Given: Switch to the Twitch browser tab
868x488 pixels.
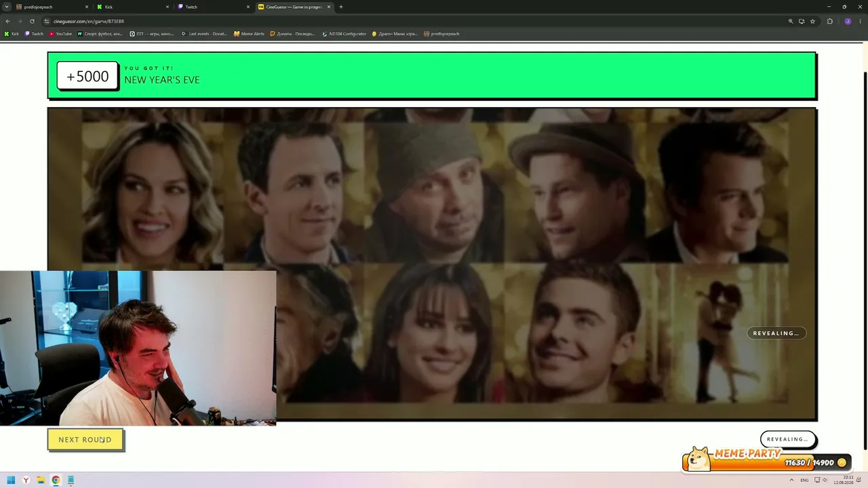Looking at the screenshot, I should point(213,7).
